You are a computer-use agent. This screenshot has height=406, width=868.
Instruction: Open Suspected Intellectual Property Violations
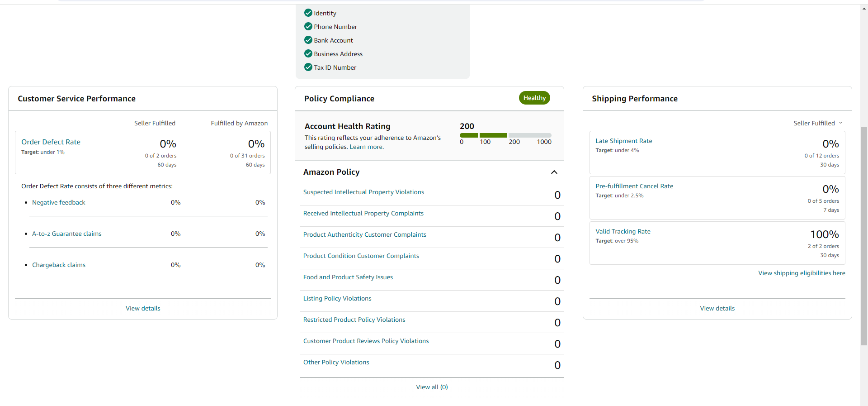(x=363, y=192)
